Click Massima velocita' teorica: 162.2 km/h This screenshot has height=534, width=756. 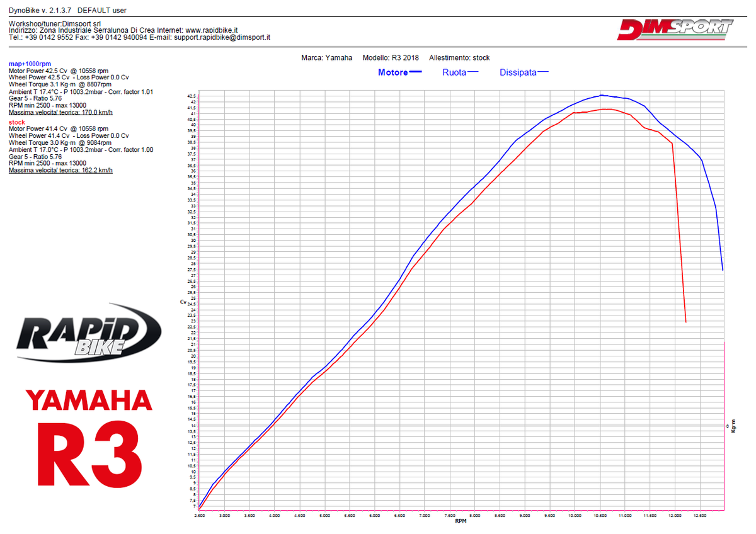(x=61, y=171)
